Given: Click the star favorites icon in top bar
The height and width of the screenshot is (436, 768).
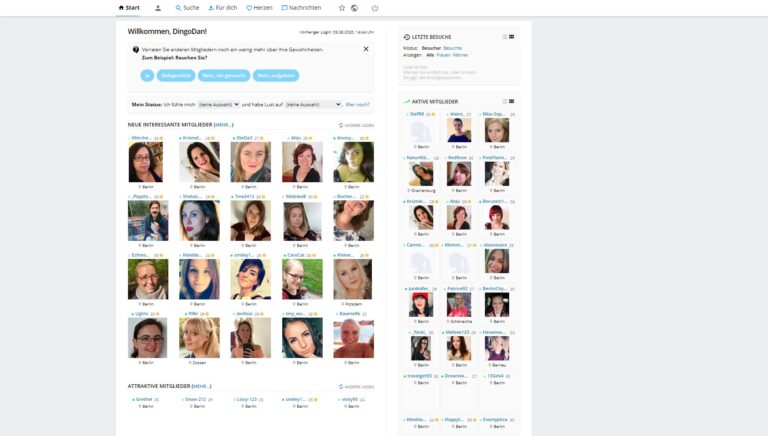Looking at the screenshot, I should click(342, 8).
